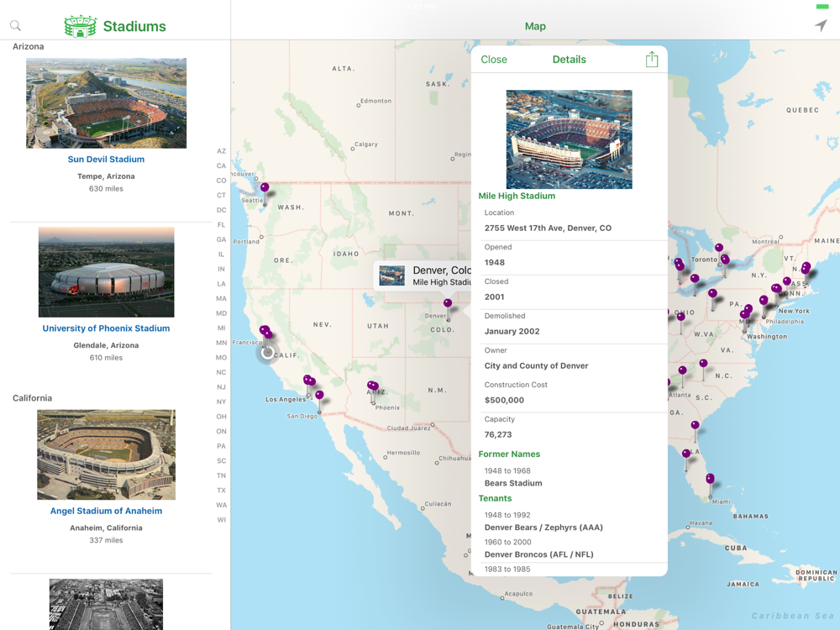Select construction cost $500,000
The image size is (840, 630).
504,400
